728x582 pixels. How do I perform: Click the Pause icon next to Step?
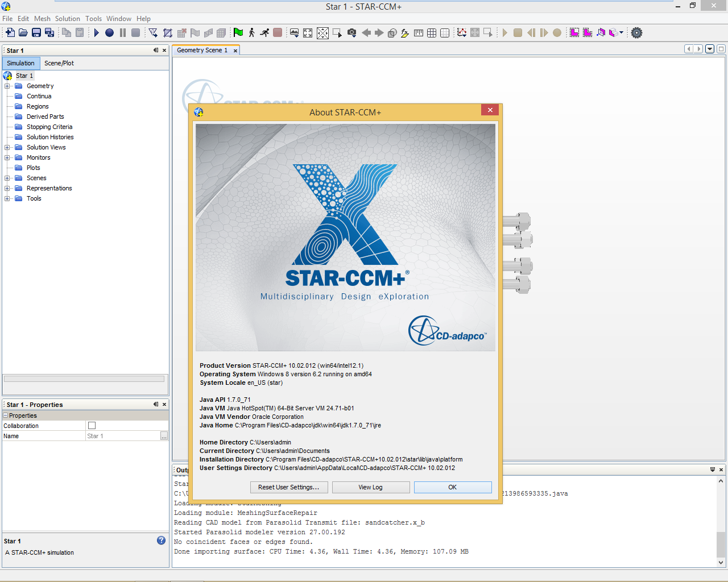coord(123,33)
